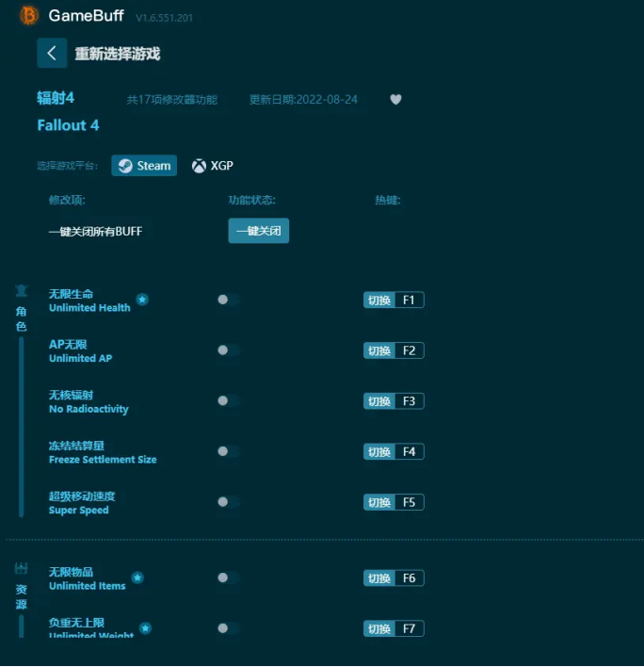Click the Freeze Settlement Size label
The image size is (644, 667).
coord(103,460)
